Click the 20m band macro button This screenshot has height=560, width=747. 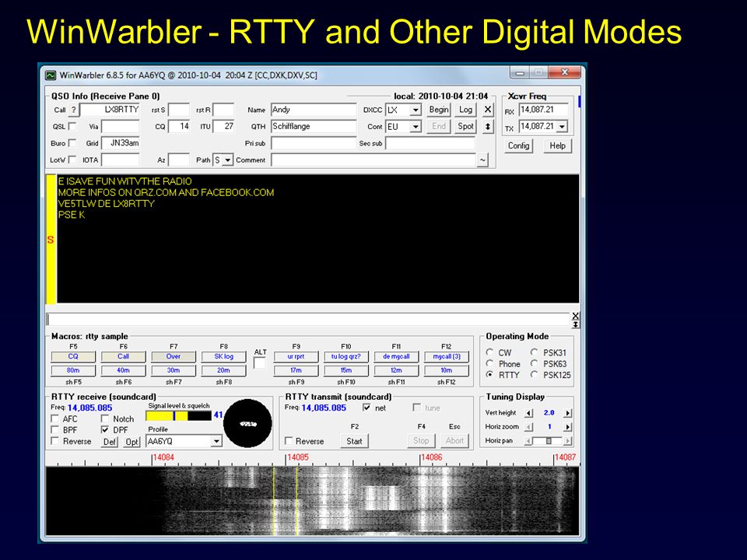click(x=223, y=370)
